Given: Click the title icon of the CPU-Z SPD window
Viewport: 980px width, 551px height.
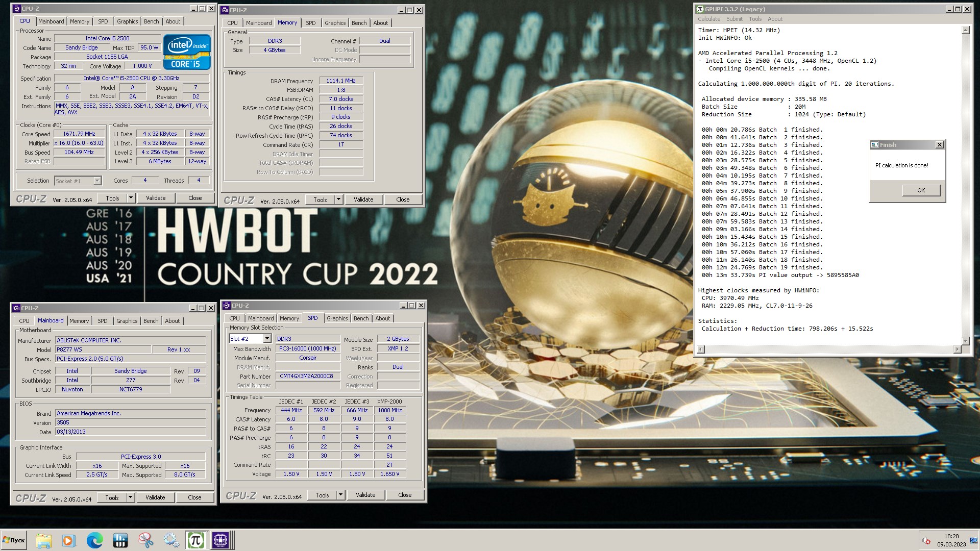Looking at the screenshot, I should click(x=227, y=306).
